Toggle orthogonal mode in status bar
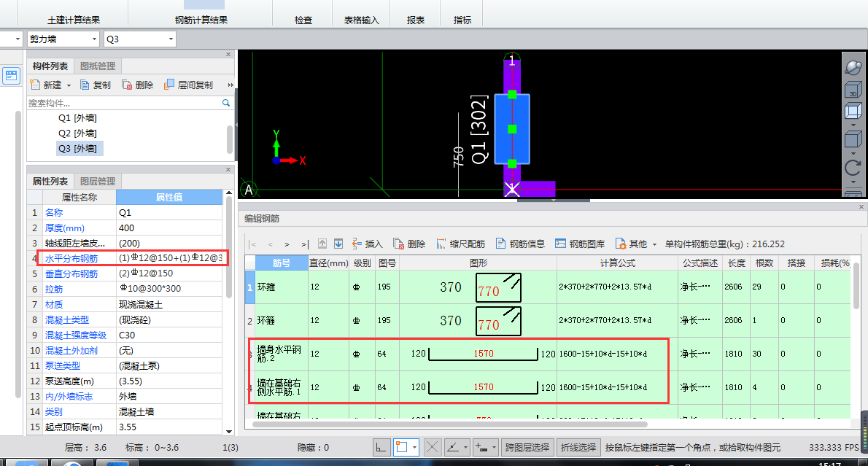868x466 pixels. pos(381,447)
